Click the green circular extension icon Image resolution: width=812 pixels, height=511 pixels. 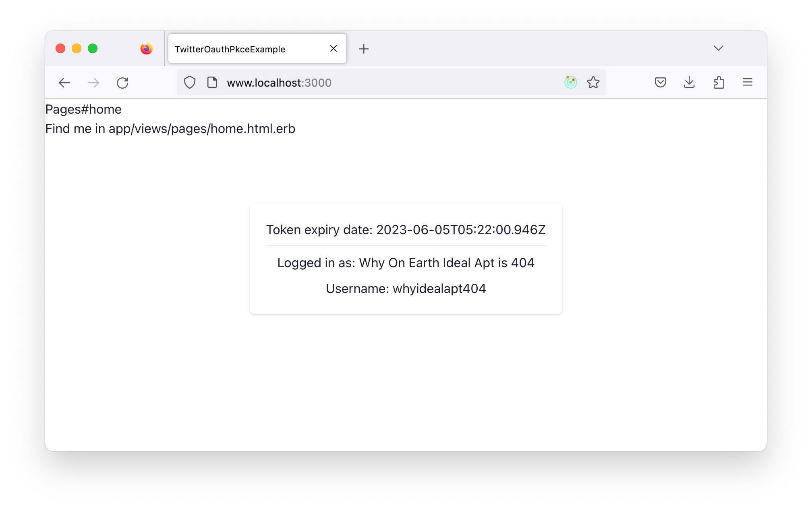click(x=571, y=82)
